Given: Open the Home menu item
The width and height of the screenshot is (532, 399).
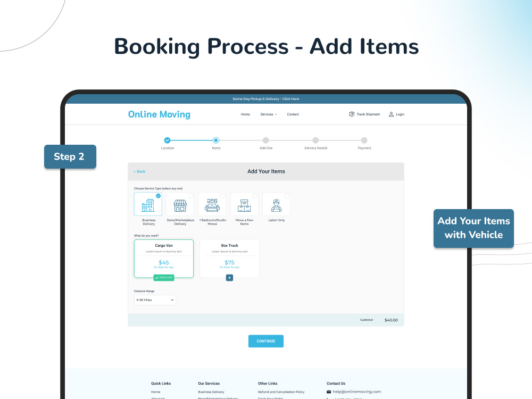Looking at the screenshot, I should pos(245,114).
